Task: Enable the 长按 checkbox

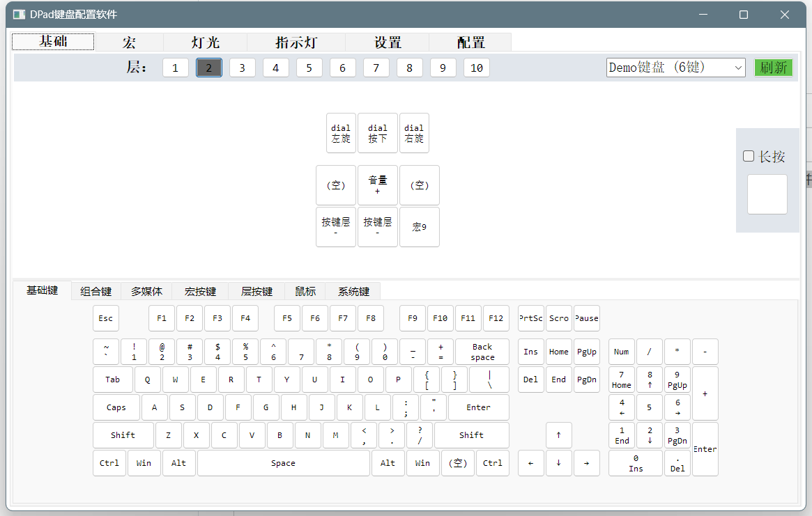Action: point(749,157)
